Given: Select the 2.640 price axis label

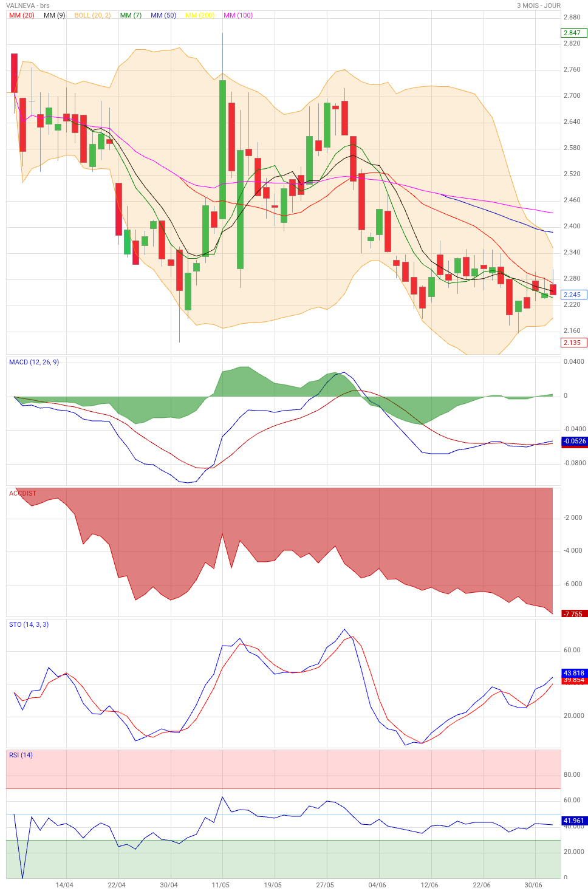Looking at the screenshot, I should [x=572, y=122].
